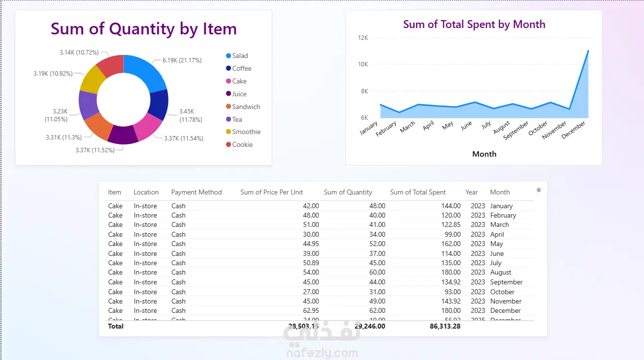Sort by Sum of Quantity header

point(348,193)
